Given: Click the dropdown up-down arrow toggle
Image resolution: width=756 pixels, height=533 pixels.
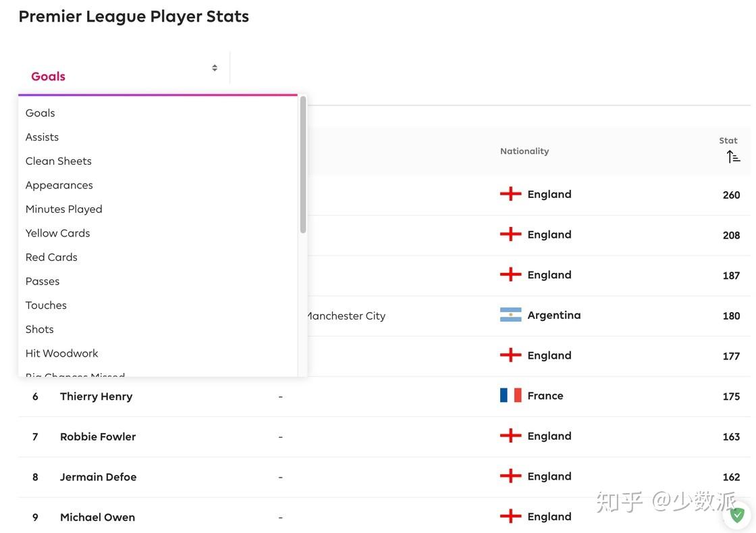Looking at the screenshot, I should 215,68.
